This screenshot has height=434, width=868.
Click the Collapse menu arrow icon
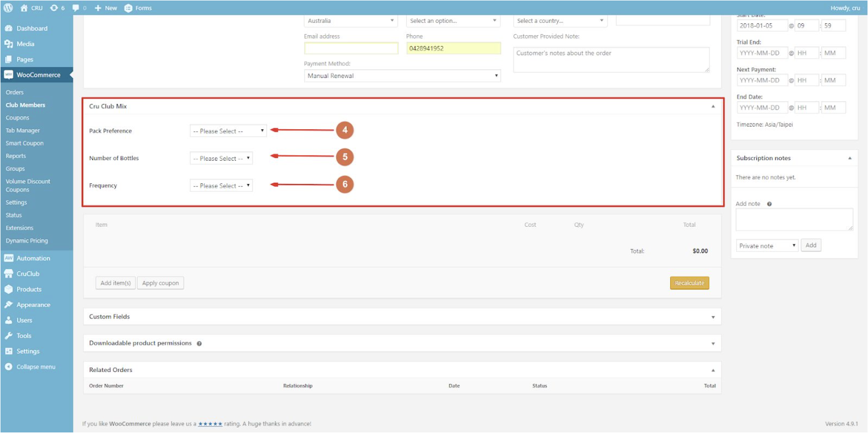click(x=8, y=367)
